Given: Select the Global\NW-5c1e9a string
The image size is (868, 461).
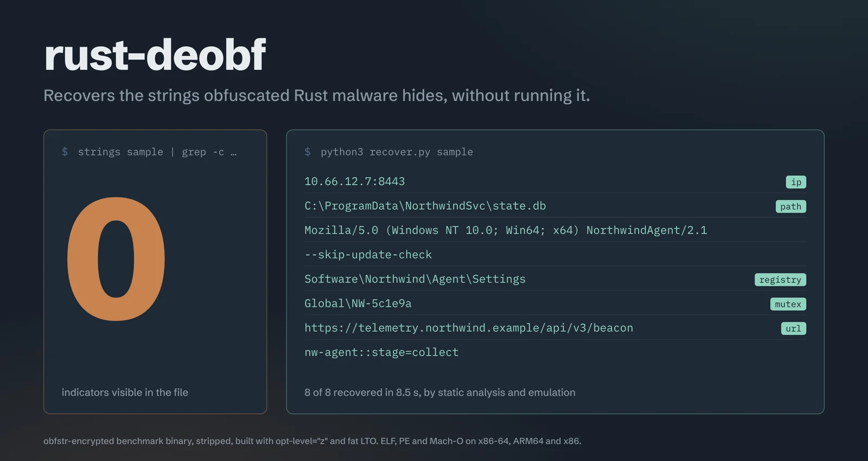Looking at the screenshot, I should click(x=358, y=304).
